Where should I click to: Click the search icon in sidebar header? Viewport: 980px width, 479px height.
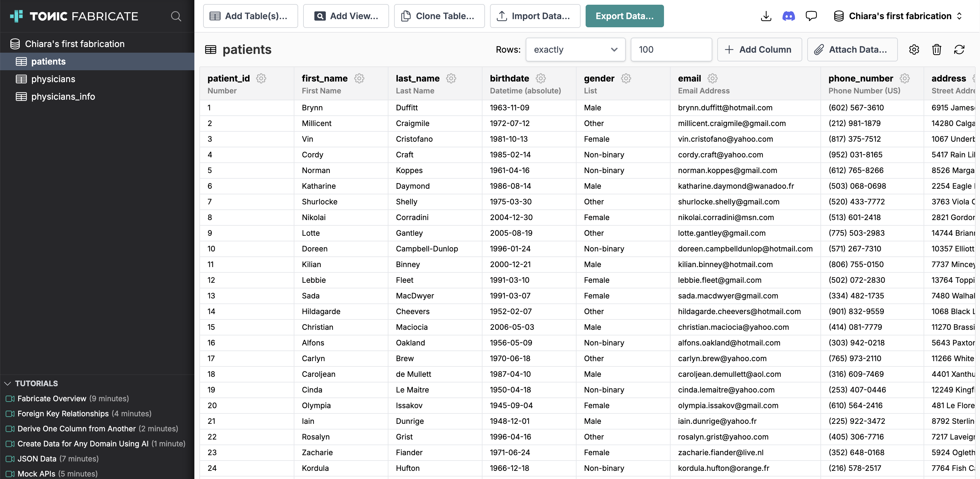tap(176, 16)
